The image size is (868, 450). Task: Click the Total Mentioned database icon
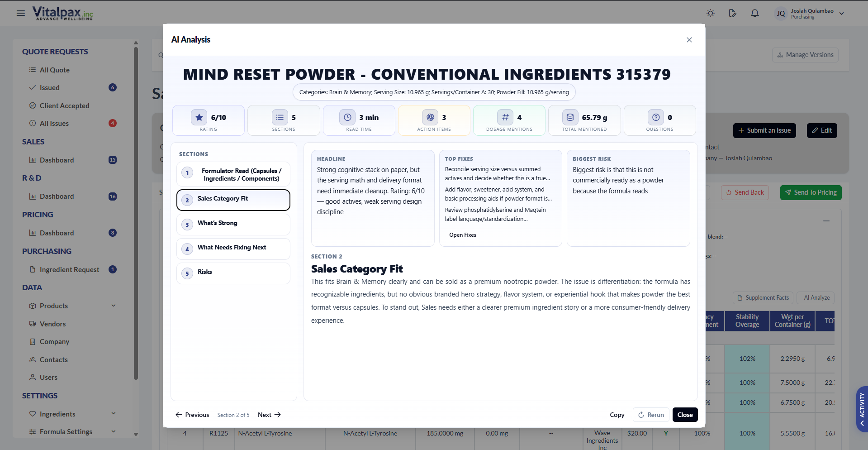[x=570, y=117]
